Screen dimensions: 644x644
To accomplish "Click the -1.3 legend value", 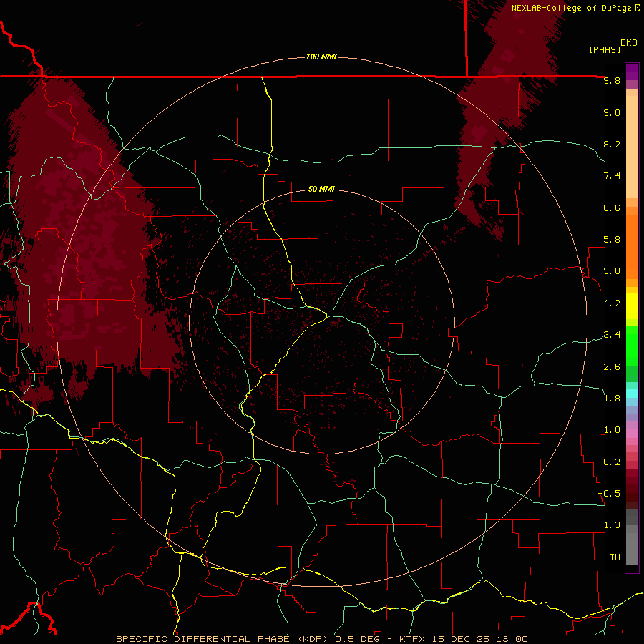I will pos(609,525).
